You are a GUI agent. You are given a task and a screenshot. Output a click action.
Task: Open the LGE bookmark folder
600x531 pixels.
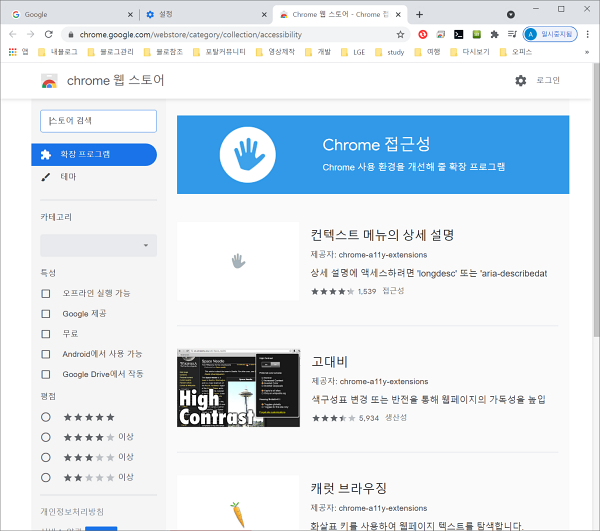tap(353, 52)
